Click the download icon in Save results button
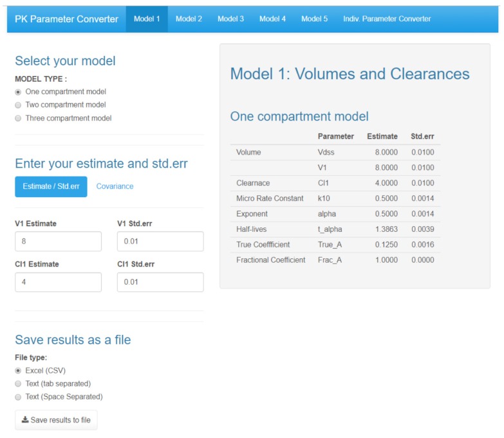This screenshot has width=504, height=438. pos(25,420)
